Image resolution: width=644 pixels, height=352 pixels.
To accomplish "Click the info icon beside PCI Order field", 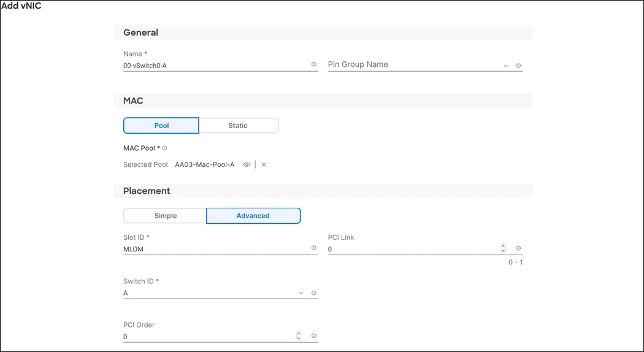I will coord(314,335).
